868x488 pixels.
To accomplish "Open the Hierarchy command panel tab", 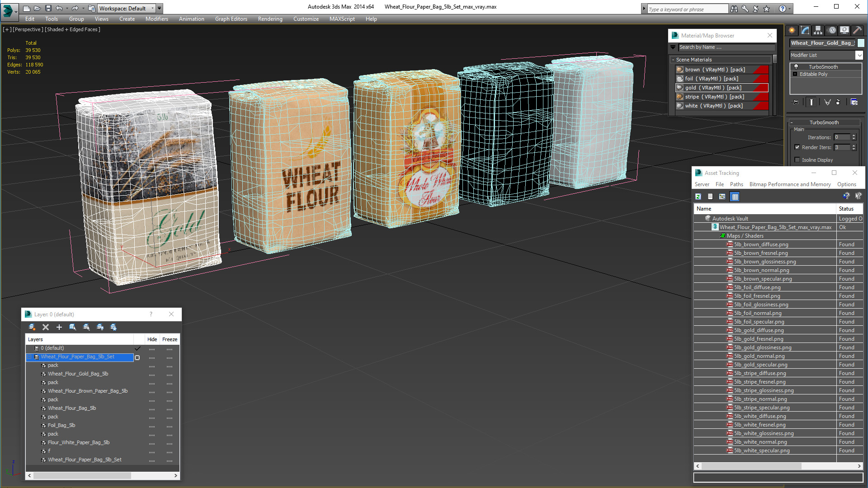I will [818, 30].
